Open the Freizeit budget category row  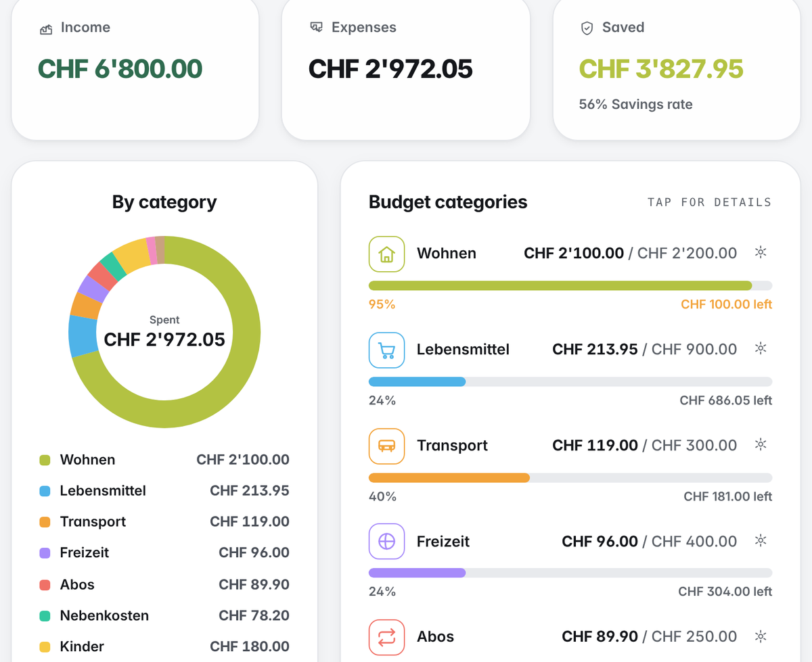coord(570,561)
